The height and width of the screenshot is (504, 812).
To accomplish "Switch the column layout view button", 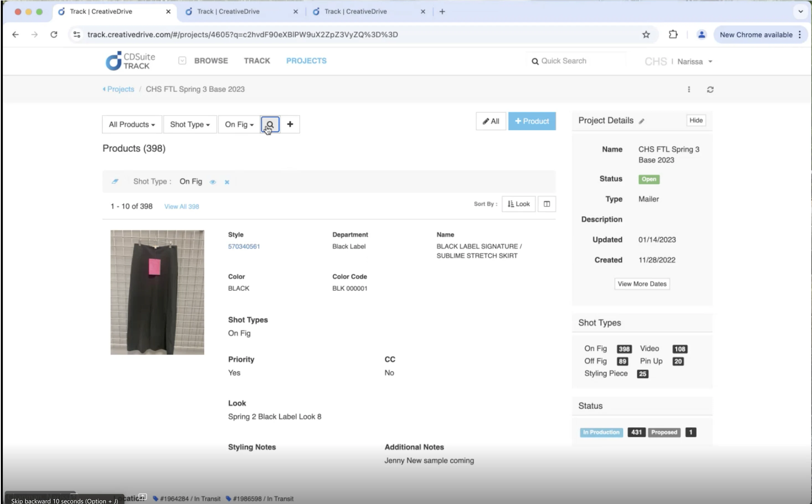I will (x=547, y=204).
